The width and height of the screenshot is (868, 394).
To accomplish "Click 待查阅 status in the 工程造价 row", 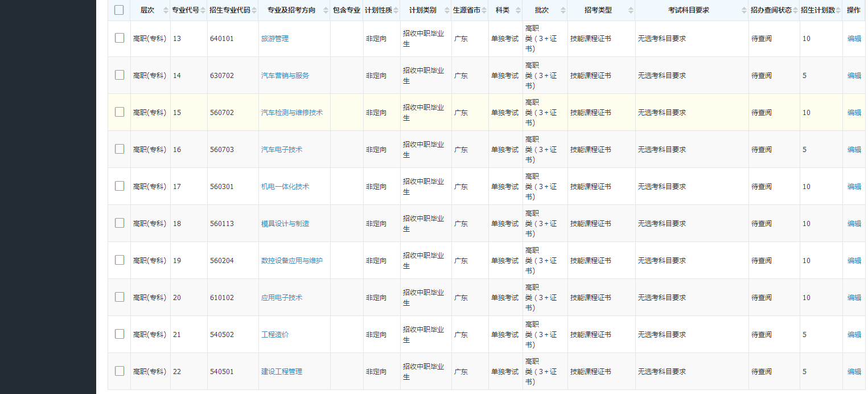I will 762,335.
